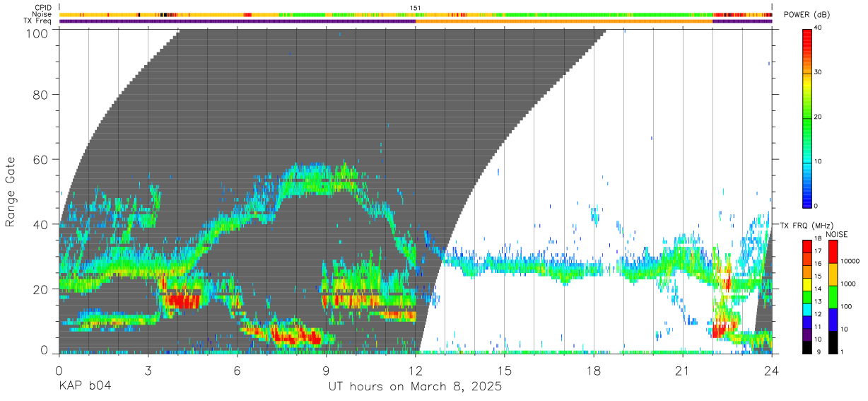Click the Noise status bar strip
This screenshot has height=401, width=868.
[416, 14]
